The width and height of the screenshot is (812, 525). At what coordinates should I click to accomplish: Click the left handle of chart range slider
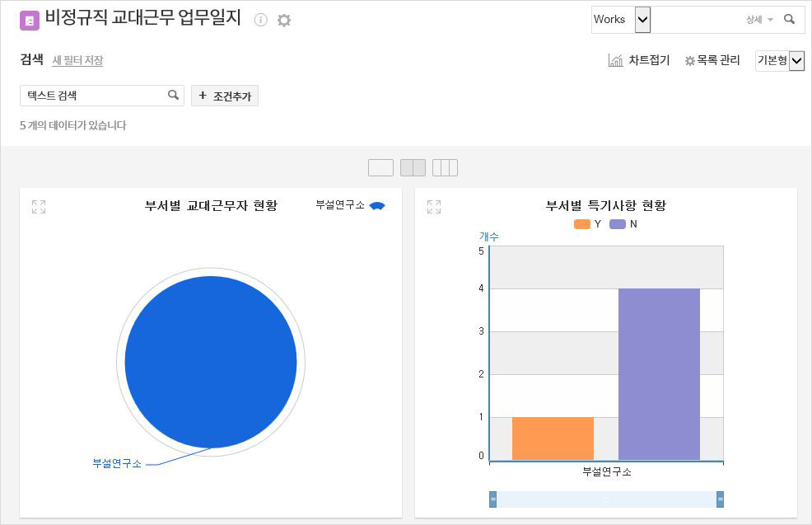(492, 499)
